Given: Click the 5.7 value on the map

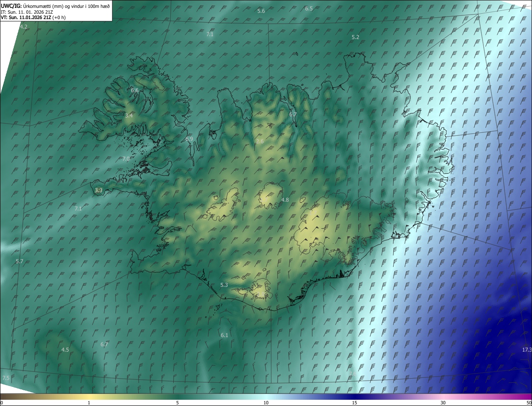Looking at the screenshot, I should pos(20,262).
